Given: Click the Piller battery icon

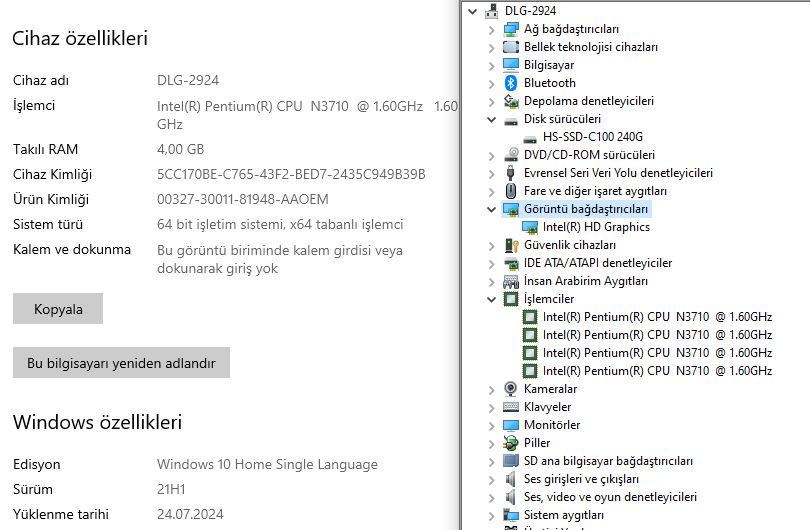Looking at the screenshot, I should click(511, 443).
